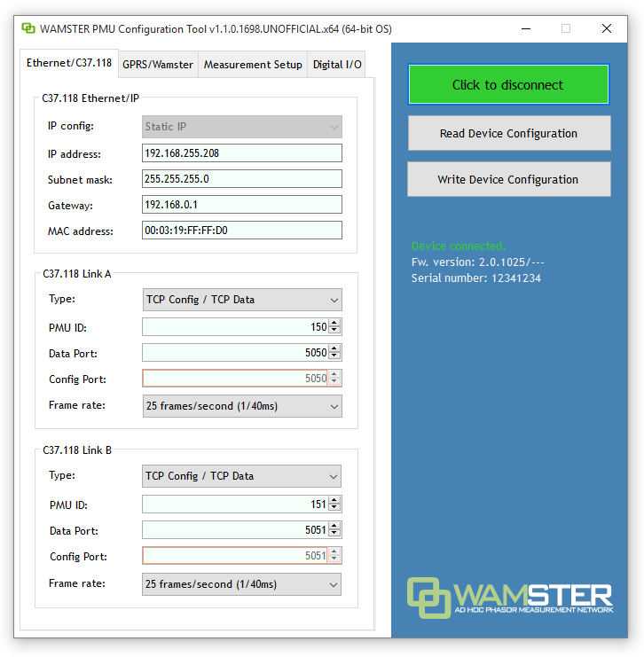The image size is (644, 657).
Task: Click the IP address input field
Action: 242,153
